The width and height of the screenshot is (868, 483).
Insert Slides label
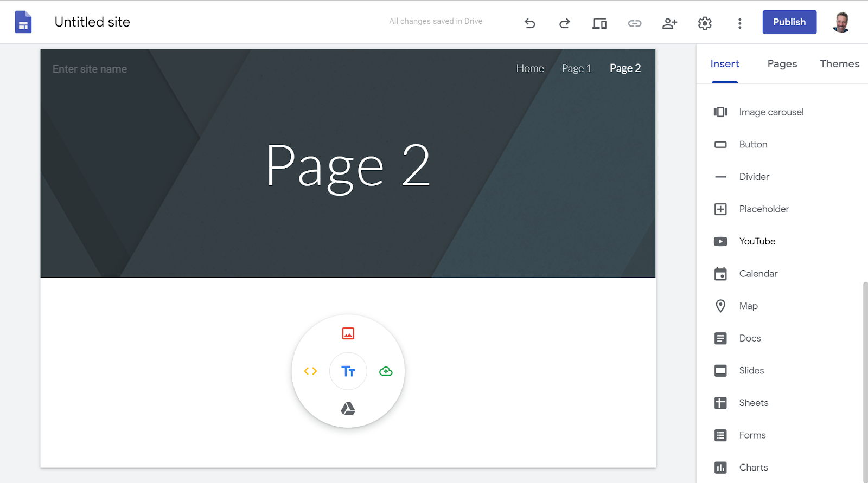click(751, 371)
